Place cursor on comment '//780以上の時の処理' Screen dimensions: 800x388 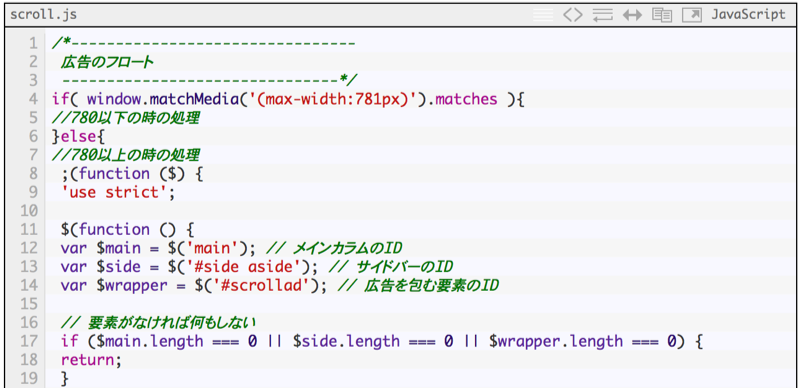point(126,155)
